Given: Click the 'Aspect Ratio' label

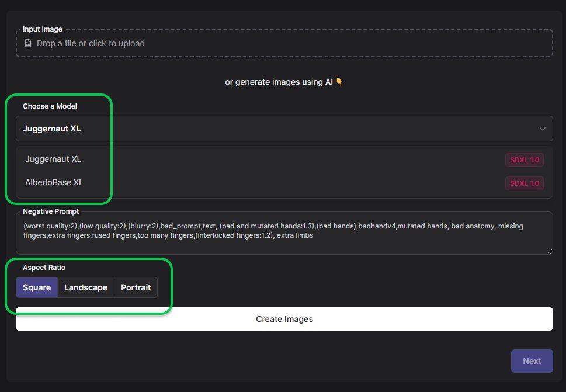Looking at the screenshot, I should 44,268.
